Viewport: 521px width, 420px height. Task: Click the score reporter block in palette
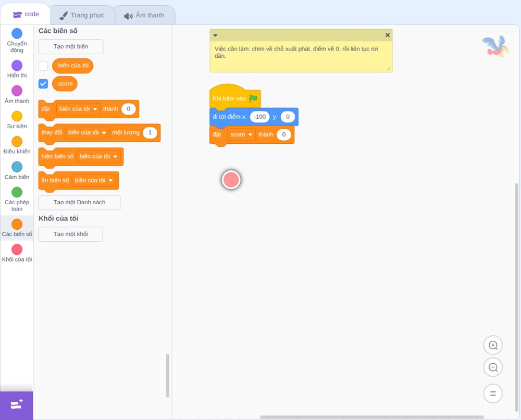(x=65, y=84)
